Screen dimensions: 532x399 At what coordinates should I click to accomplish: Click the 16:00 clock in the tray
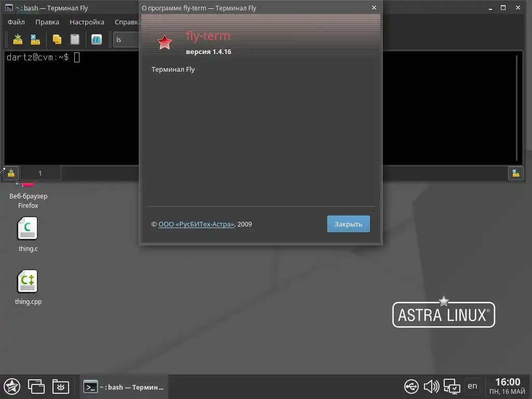[508, 382]
